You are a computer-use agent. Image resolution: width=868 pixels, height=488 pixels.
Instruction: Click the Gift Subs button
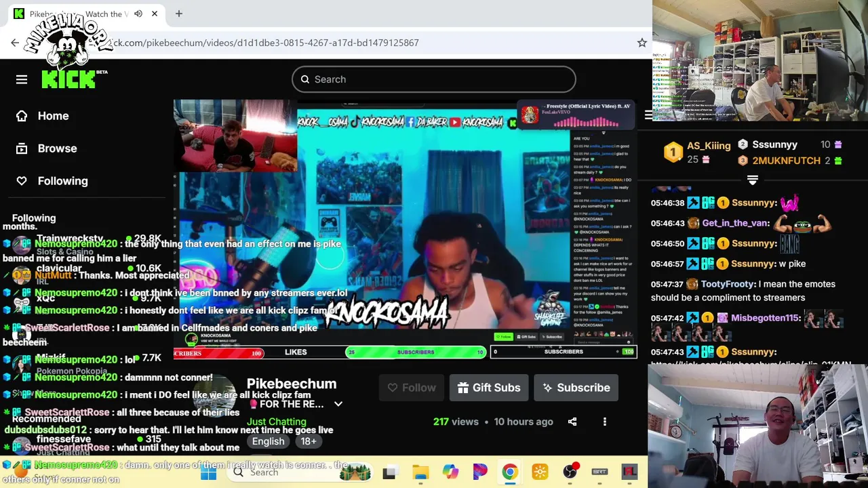point(489,388)
